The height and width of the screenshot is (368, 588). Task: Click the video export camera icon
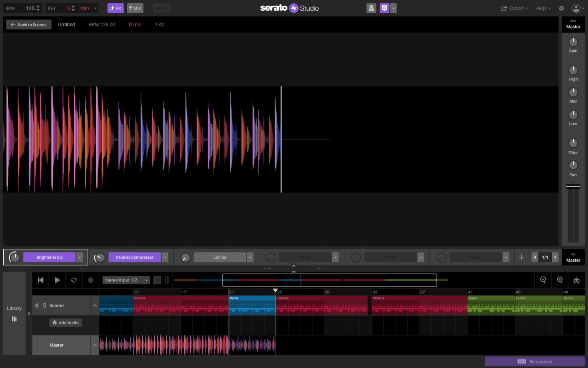(576, 280)
